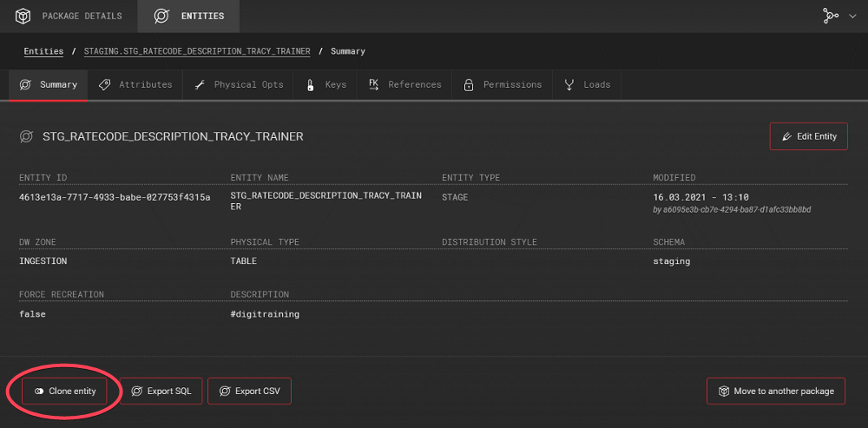Click the Package Details cube icon
The image size is (868, 428).
point(23,16)
